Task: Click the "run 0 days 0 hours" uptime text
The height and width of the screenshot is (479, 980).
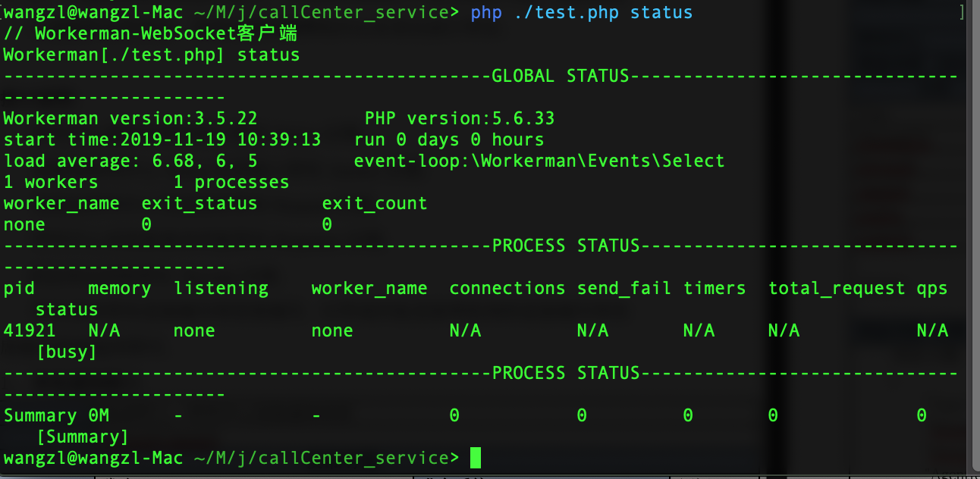Action: 449,139
